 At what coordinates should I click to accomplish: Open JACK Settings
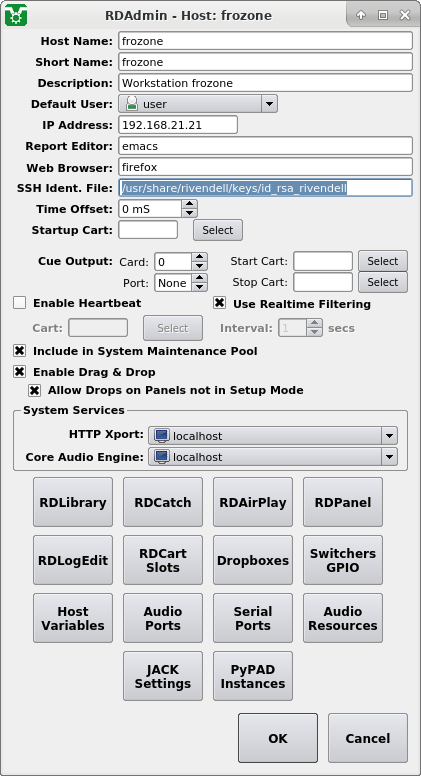click(x=163, y=676)
